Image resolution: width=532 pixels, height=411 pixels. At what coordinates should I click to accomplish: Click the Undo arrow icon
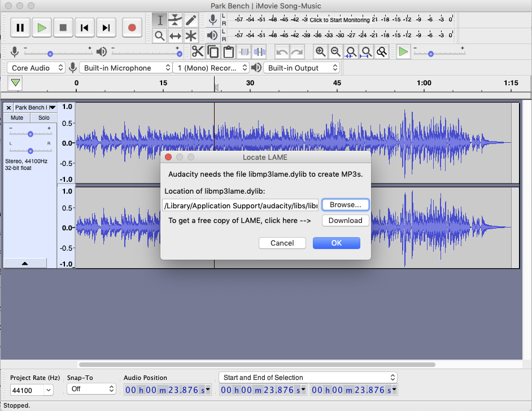point(282,52)
